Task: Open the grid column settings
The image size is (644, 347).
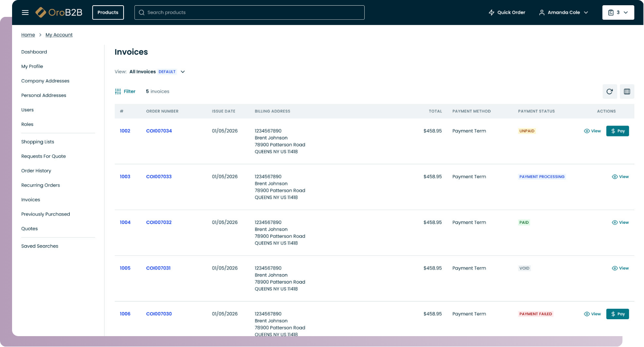Action: pos(627,91)
